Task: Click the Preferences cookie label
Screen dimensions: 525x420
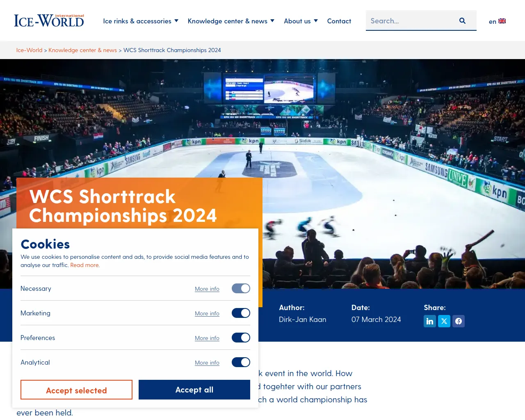Action: [x=38, y=338]
